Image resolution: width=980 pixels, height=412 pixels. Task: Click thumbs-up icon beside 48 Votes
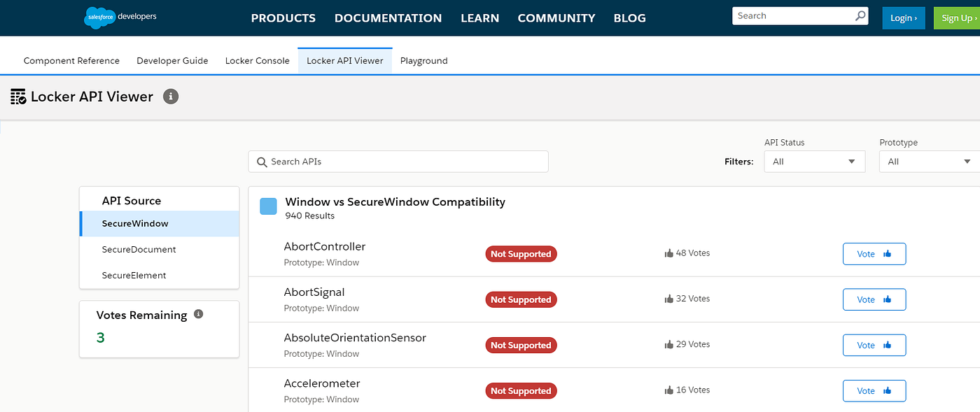pos(668,253)
